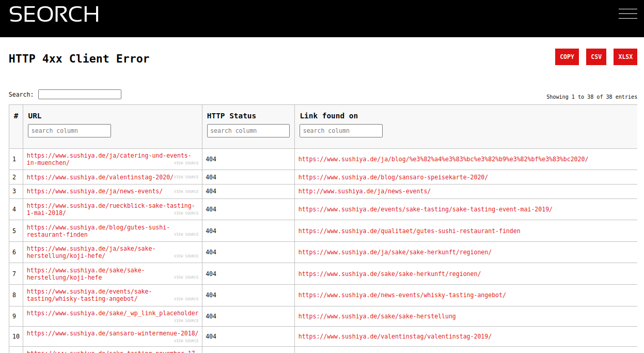Open http://www.sushiya.de/ja/news-events/ found-on link
The image size is (644, 353).
click(365, 191)
